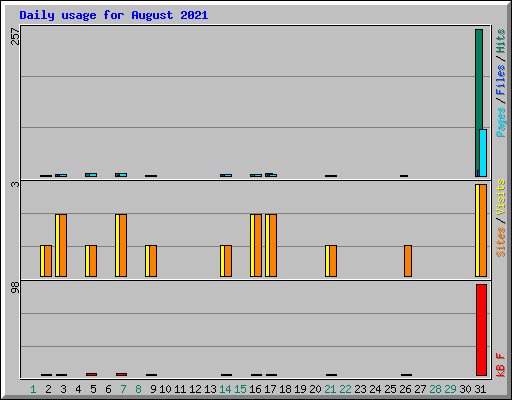
Task: Click the orange Visits bar on day 3
Action: coord(63,245)
